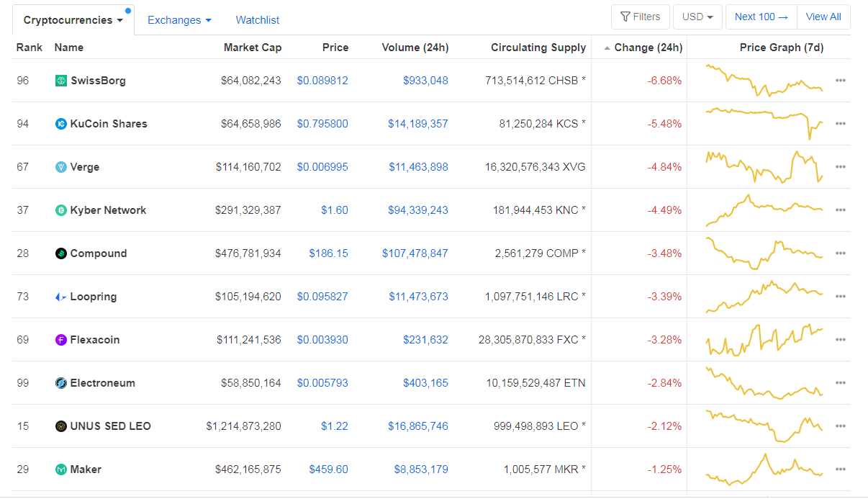Sort table by Price column header
This screenshot has width=868, height=499.
click(x=335, y=48)
